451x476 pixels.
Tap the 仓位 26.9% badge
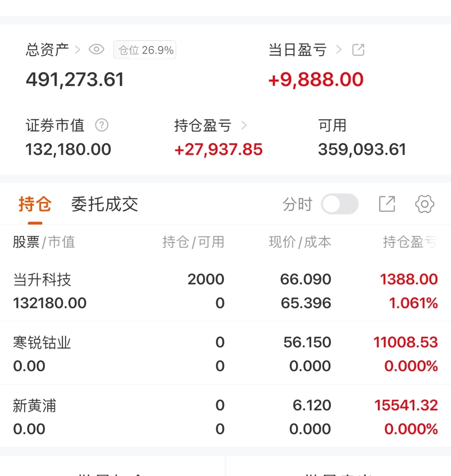click(x=144, y=50)
